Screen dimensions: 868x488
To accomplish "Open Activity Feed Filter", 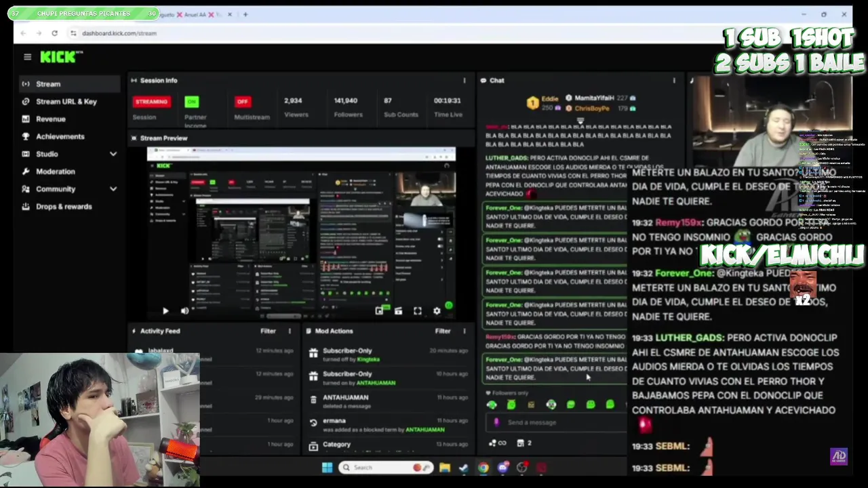I will (x=268, y=331).
